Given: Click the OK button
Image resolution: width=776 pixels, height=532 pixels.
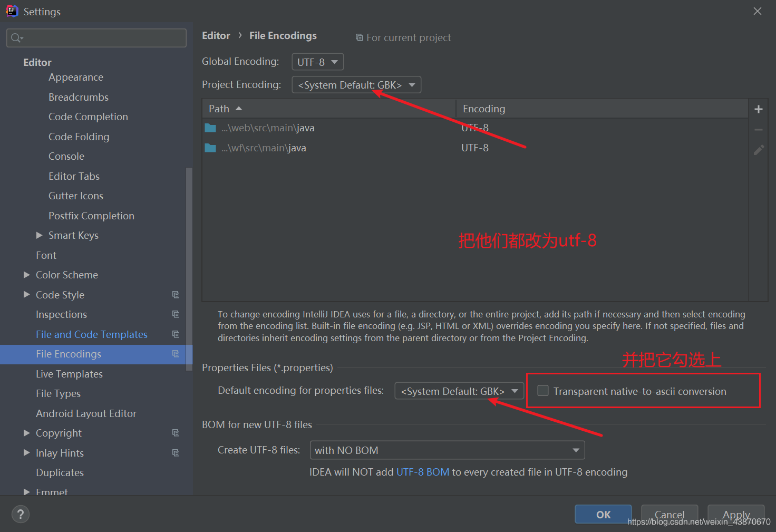Looking at the screenshot, I should coord(603,515).
